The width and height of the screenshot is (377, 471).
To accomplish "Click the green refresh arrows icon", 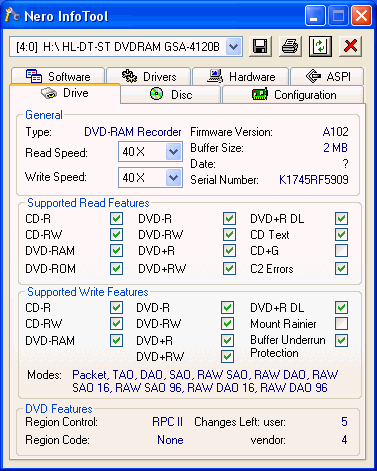I will tap(320, 46).
